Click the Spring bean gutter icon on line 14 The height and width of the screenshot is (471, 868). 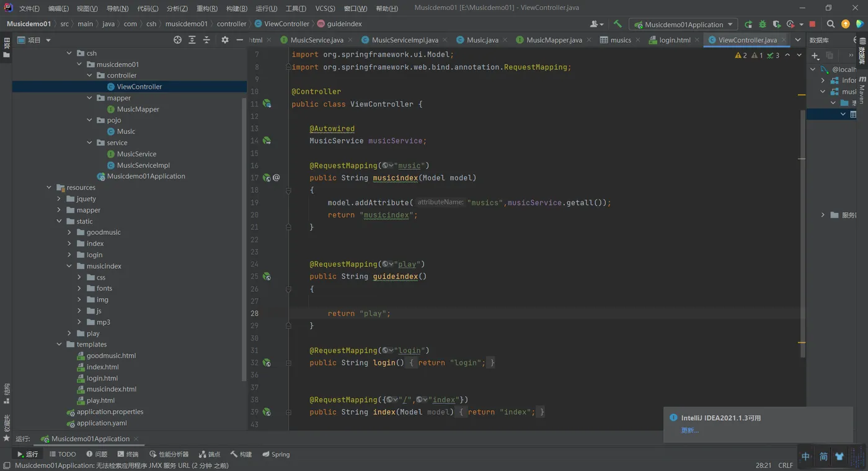pyautogui.click(x=267, y=141)
